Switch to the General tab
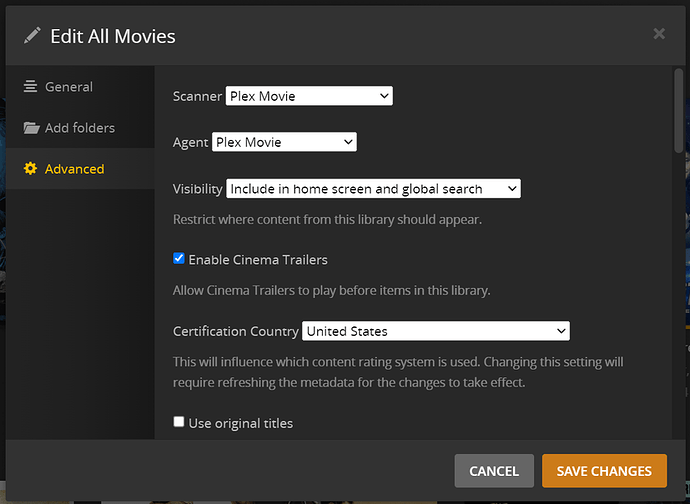This screenshot has width=690, height=504. pyautogui.click(x=68, y=87)
